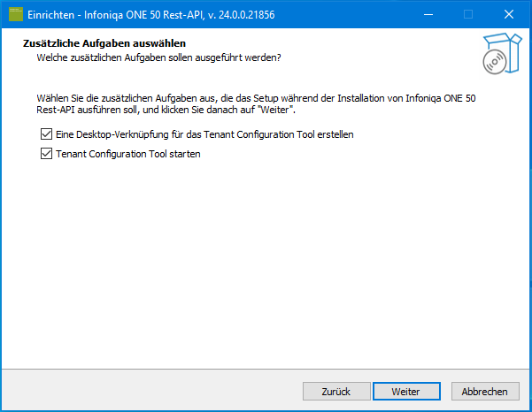This screenshot has height=412, width=532.
Task: Uncheck the Desktop-Verknüpfung checkbox
Action: click(x=46, y=134)
